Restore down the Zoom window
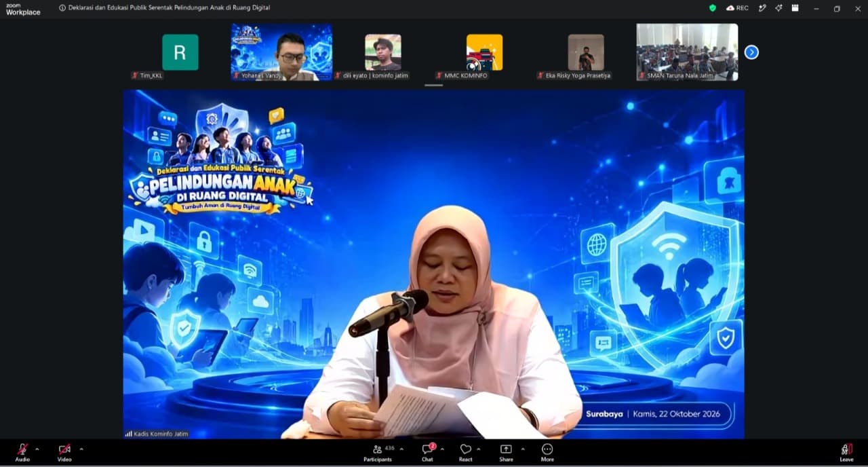Screen dimensions: 868x467 pyautogui.click(x=837, y=8)
